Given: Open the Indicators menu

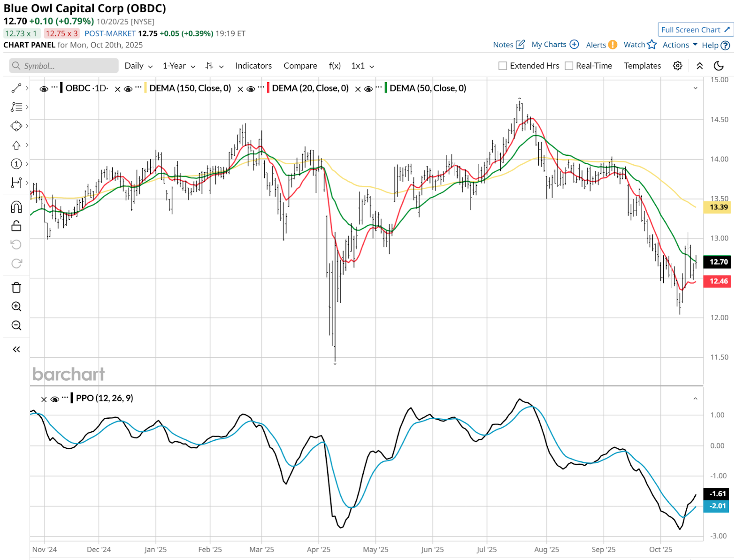Looking at the screenshot, I should pos(253,66).
